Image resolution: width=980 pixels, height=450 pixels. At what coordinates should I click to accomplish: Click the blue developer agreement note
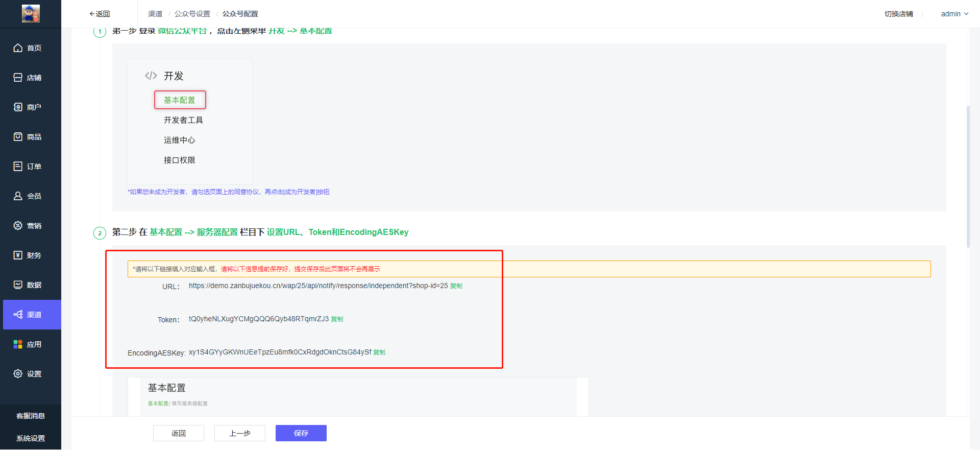click(x=228, y=192)
